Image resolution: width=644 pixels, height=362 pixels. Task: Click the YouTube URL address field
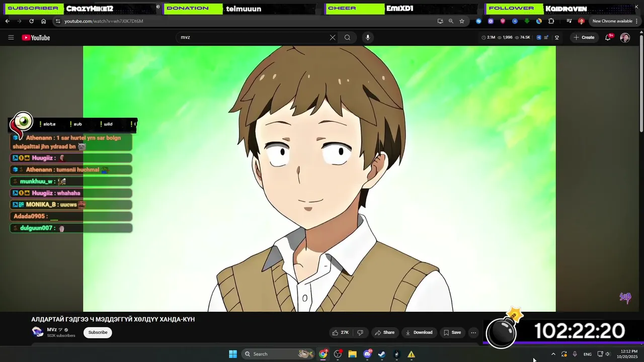[247, 21]
